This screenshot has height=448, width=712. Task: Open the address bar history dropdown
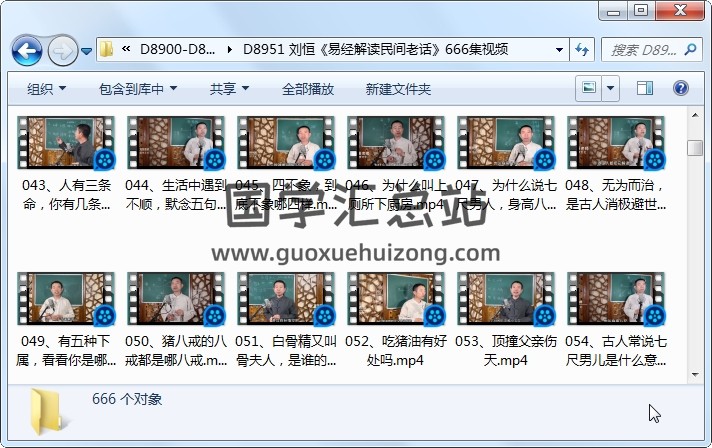coord(559,49)
